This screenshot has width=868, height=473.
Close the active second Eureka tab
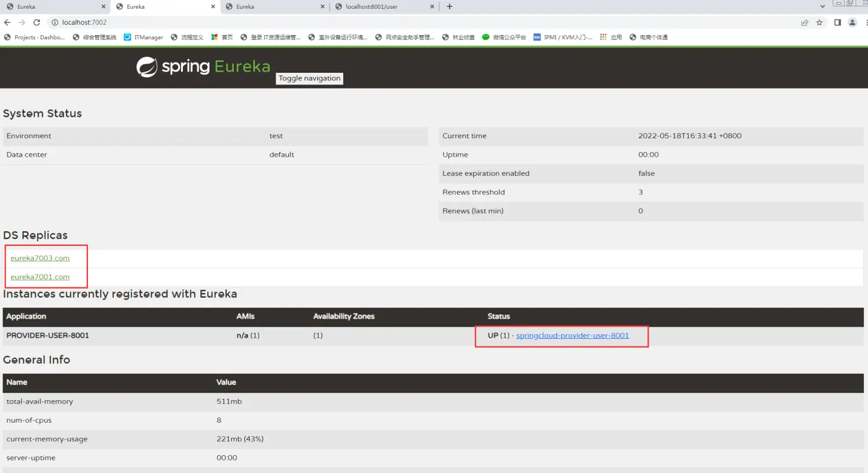tap(213, 6)
